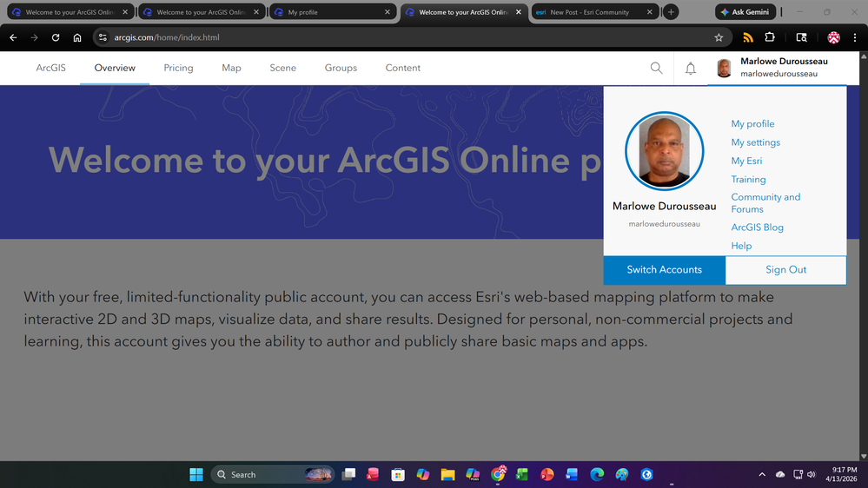Select the ArcGIS nav item
The height and width of the screenshot is (488, 868).
coord(51,68)
